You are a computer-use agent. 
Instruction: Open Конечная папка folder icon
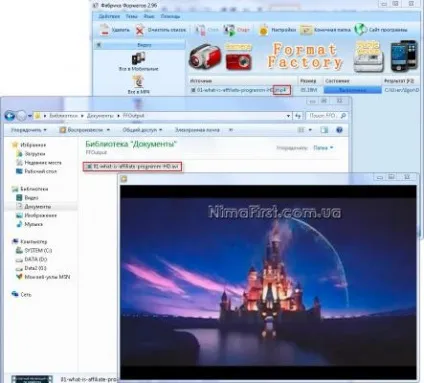click(305, 30)
